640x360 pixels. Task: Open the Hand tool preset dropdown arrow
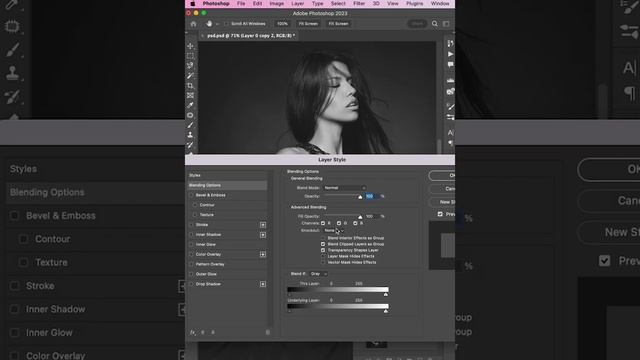pos(218,24)
